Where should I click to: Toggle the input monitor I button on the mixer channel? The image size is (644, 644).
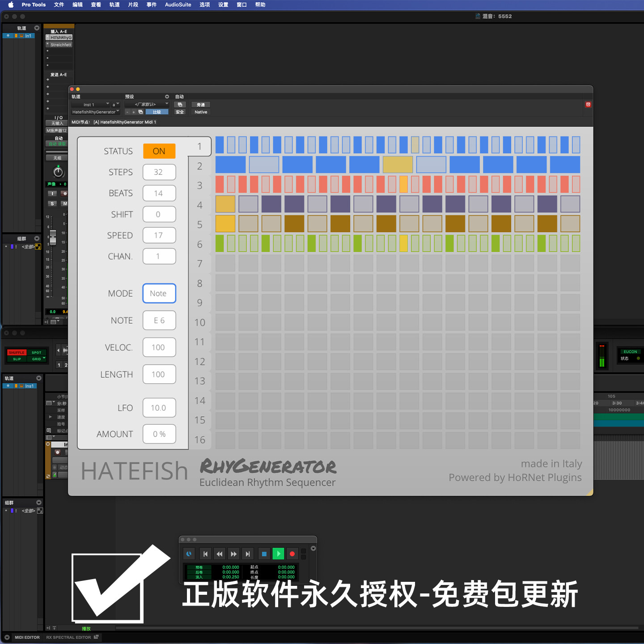click(52, 194)
